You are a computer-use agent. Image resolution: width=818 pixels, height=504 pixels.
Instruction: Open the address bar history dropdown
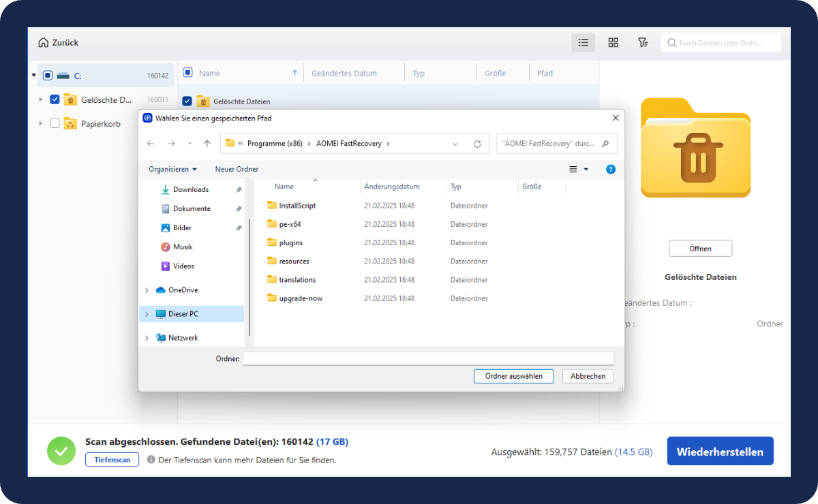pos(455,144)
